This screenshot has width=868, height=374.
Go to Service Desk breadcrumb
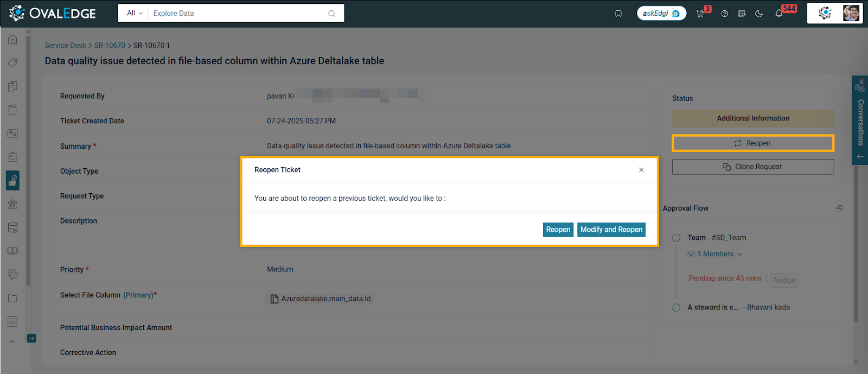coord(65,46)
